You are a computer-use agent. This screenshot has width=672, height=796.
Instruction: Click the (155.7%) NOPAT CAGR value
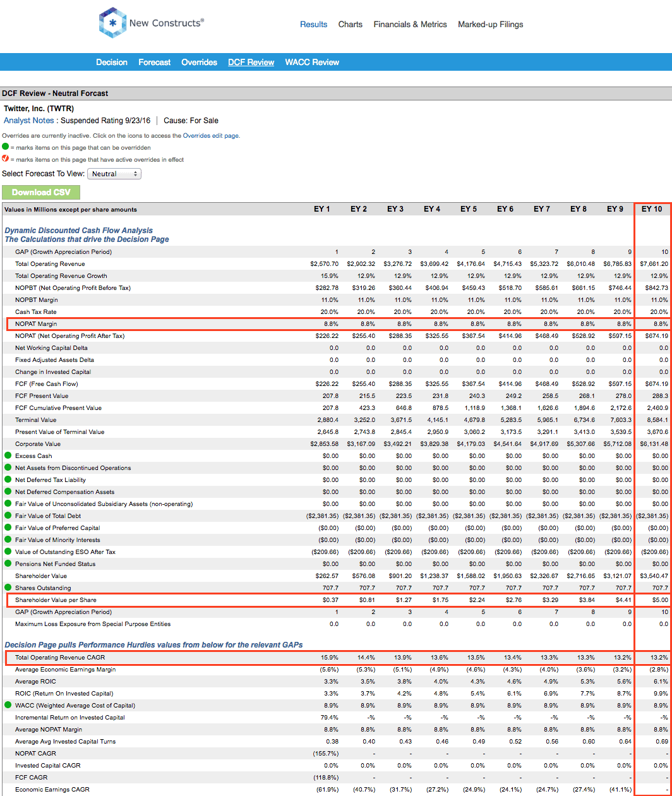click(326, 753)
